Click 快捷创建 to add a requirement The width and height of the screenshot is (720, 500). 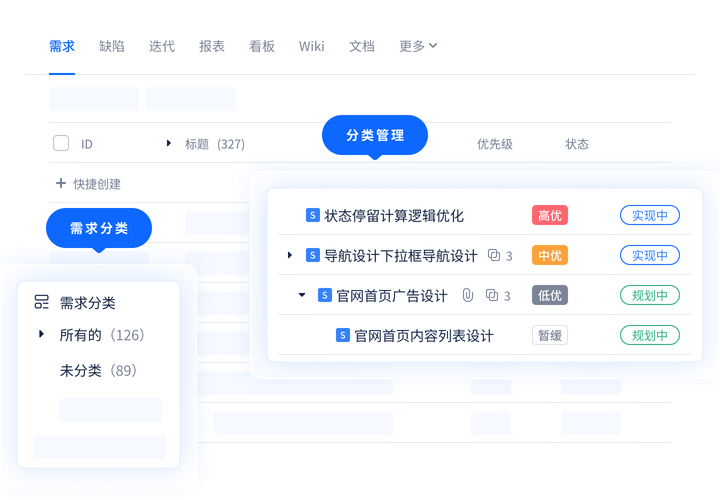click(x=97, y=184)
